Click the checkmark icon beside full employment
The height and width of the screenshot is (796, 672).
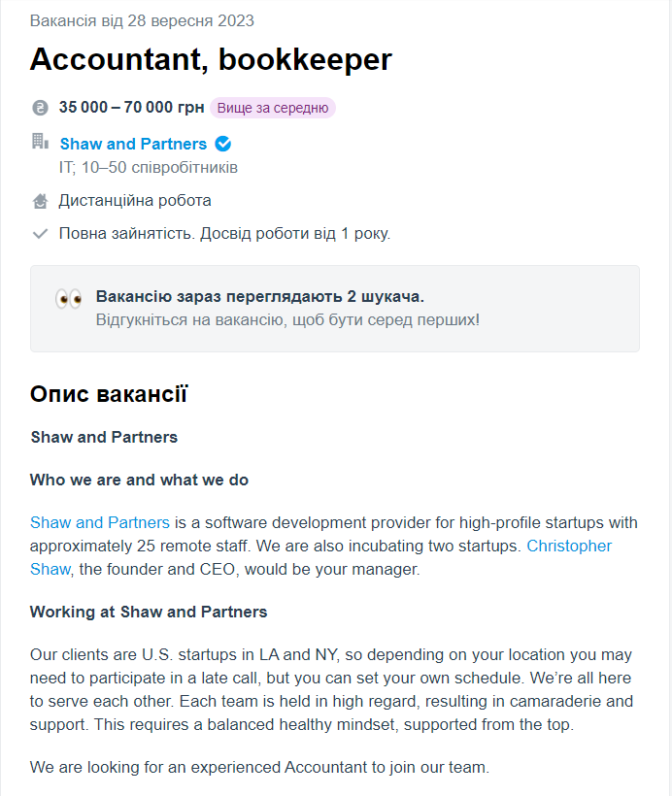40,234
